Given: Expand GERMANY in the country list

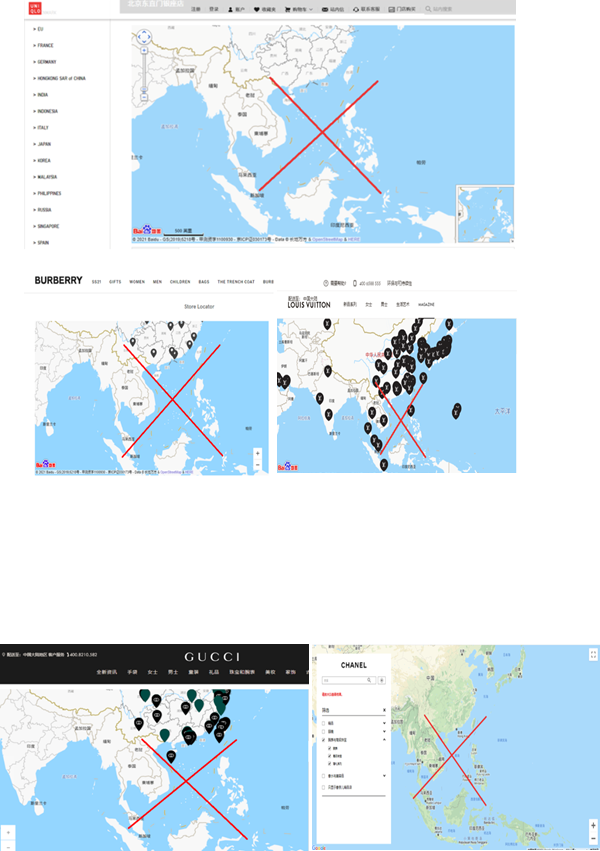Looking at the screenshot, I should point(44,62).
